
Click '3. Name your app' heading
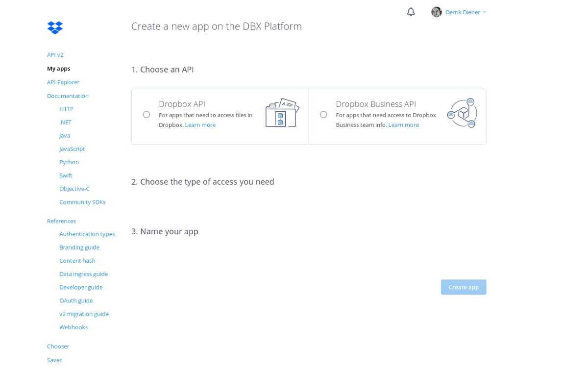coord(165,231)
